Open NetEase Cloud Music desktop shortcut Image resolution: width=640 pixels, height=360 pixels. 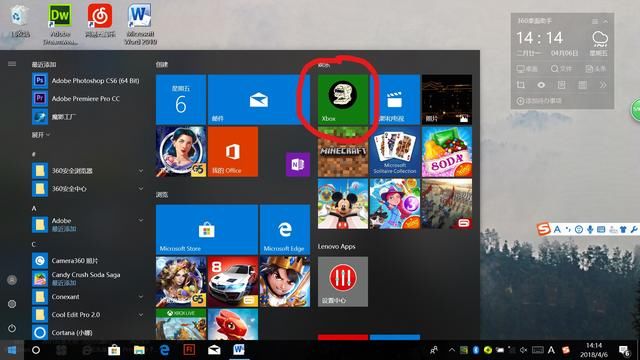[100, 21]
